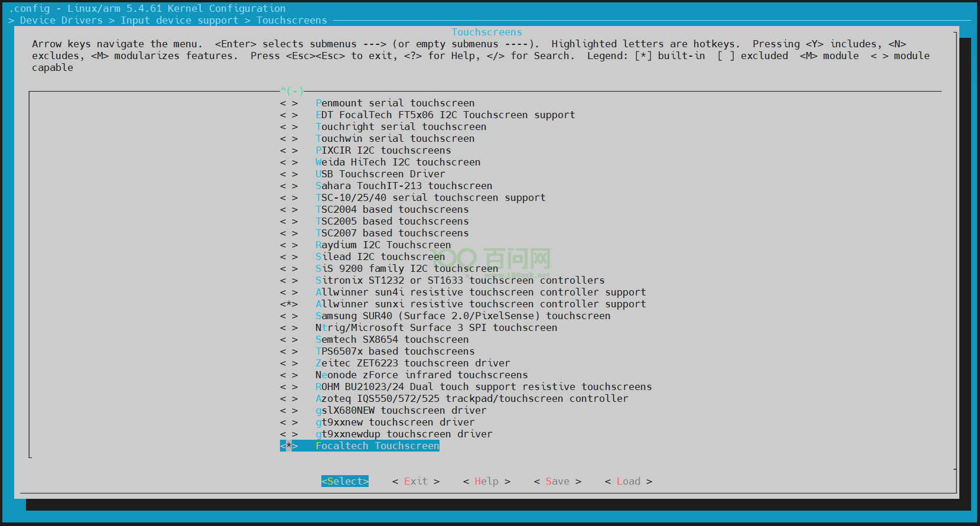Toggle Allwinner sunxi resistive touchscreen checkbox
Viewport: 980px width, 526px height.
(289, 304)
